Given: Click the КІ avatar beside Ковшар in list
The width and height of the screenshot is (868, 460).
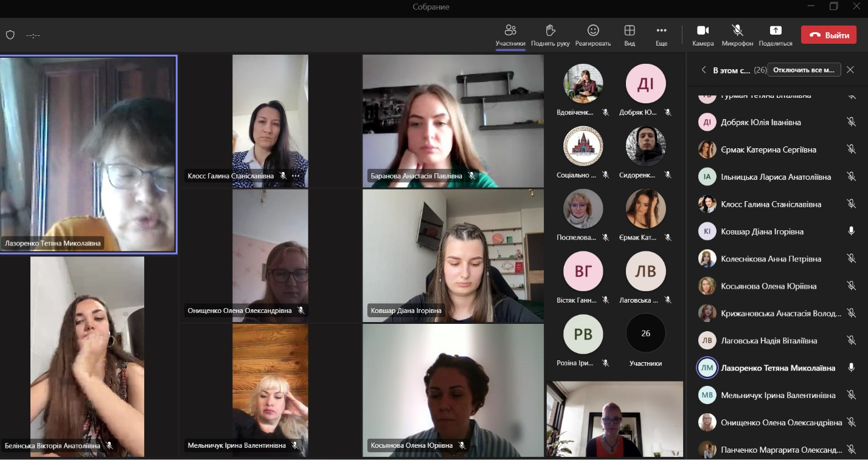Looking at the screenshot, I should (707, 232).
